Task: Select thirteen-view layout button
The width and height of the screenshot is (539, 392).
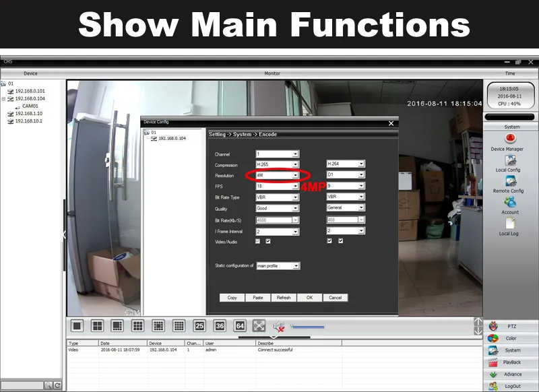Action: coord(158,326)
